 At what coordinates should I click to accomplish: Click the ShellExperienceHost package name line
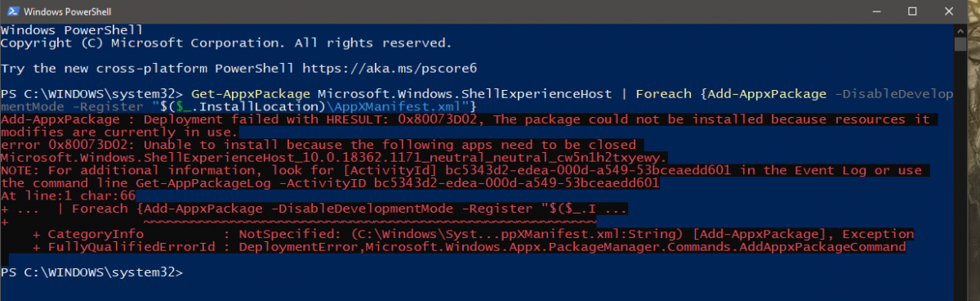(334, 157)
